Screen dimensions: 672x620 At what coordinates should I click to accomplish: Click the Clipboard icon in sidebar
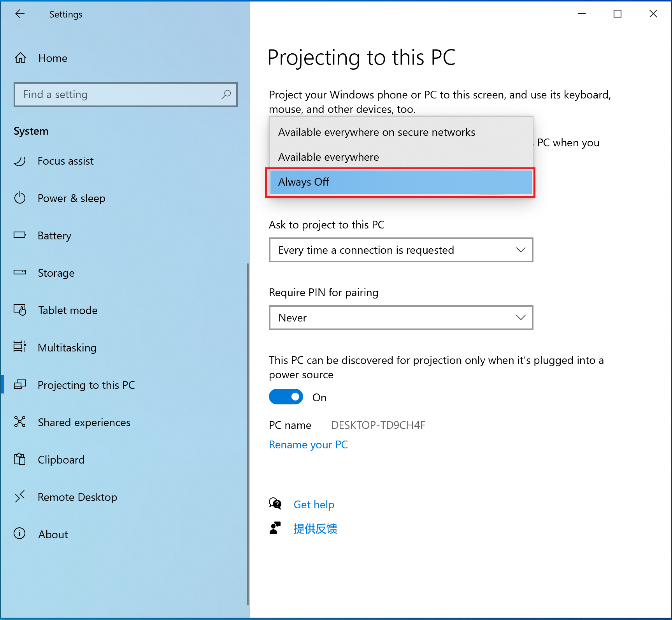point(20,459)
